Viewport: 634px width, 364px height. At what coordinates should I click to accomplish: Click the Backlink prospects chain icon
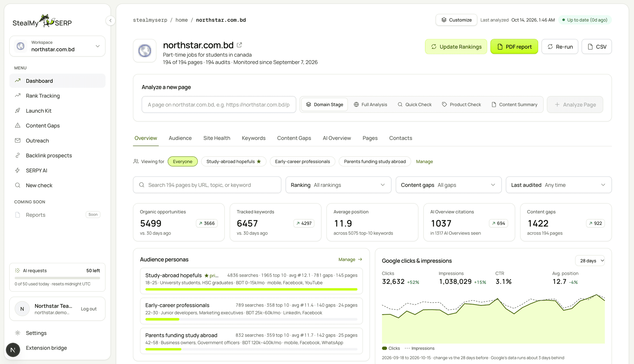click(18, 155)
